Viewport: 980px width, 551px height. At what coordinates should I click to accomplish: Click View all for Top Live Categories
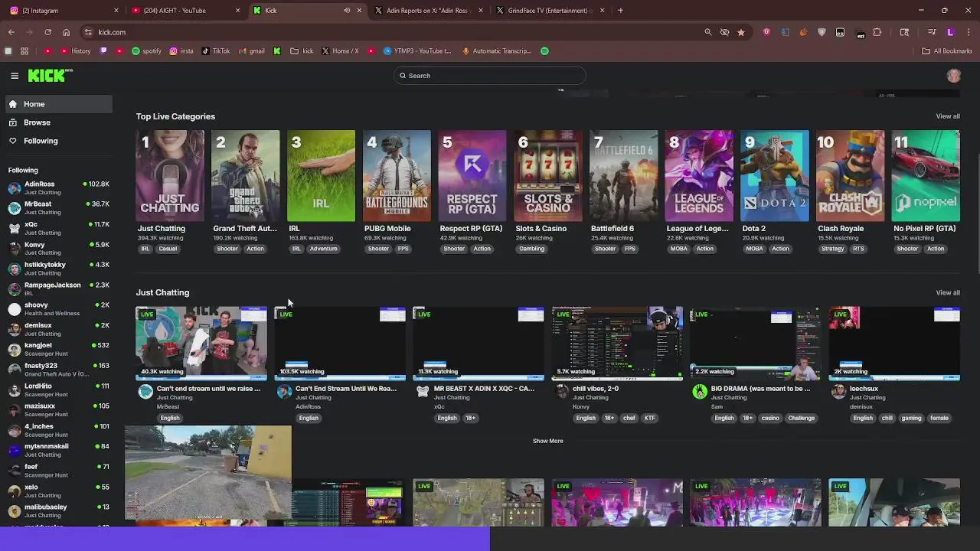click(947, 116)
